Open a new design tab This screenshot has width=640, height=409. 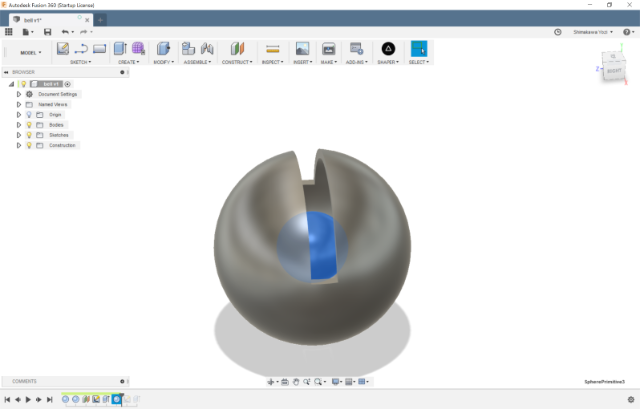click(100, 20)
